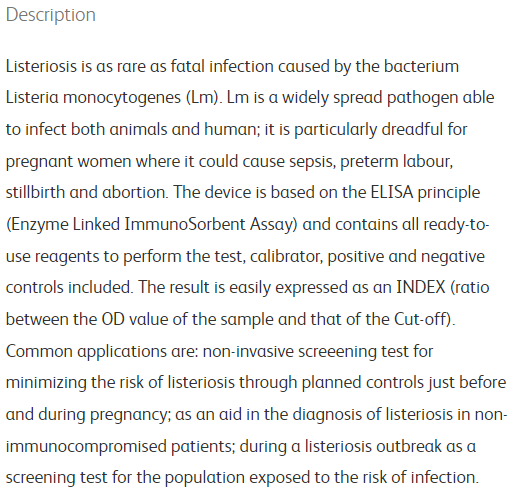Click the word "immunocompromised"
This screenshot has width=520, height=494.
86,447
